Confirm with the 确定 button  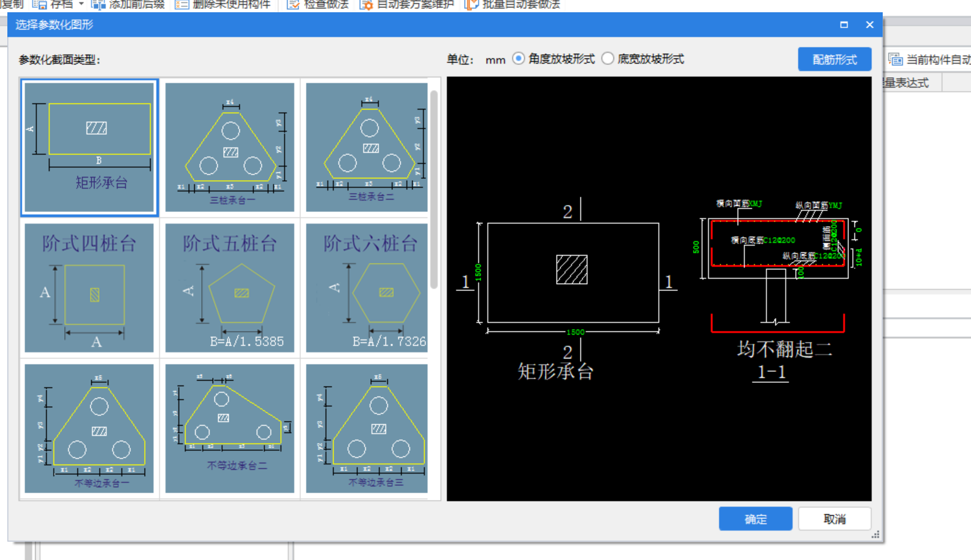click(755, 519)
